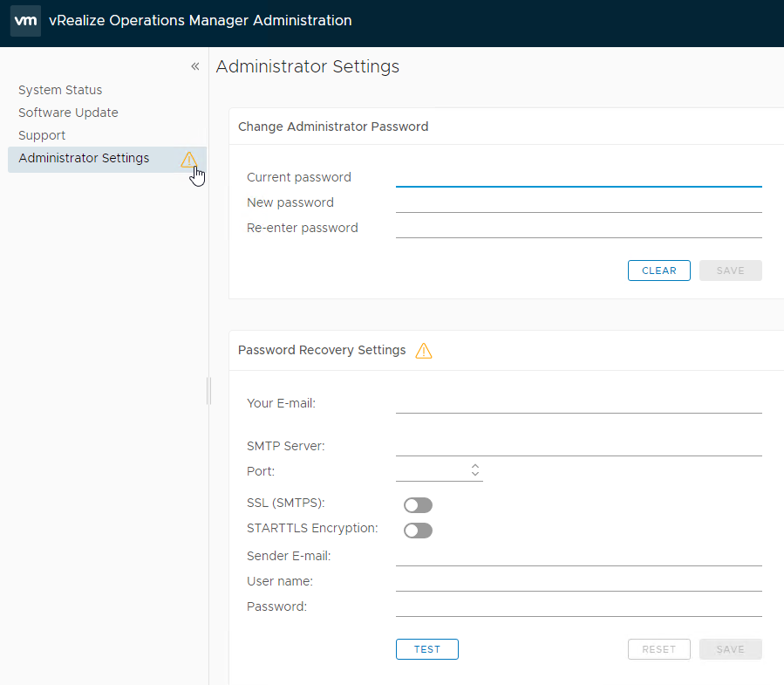Click the warning icon beside Administrator Settings menu

(188, 159)
